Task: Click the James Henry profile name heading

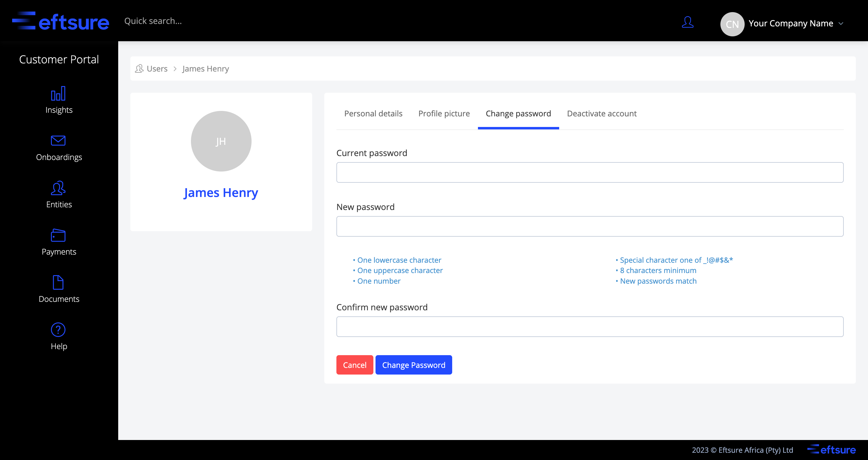Action: click(x=221, y=193)
